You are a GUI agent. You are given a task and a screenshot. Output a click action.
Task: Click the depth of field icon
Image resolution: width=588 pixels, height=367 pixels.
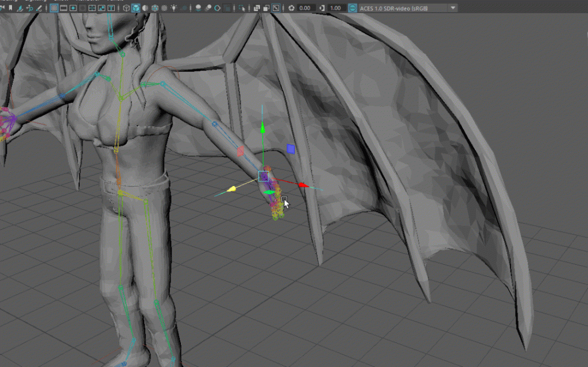[x=227, y=8]
